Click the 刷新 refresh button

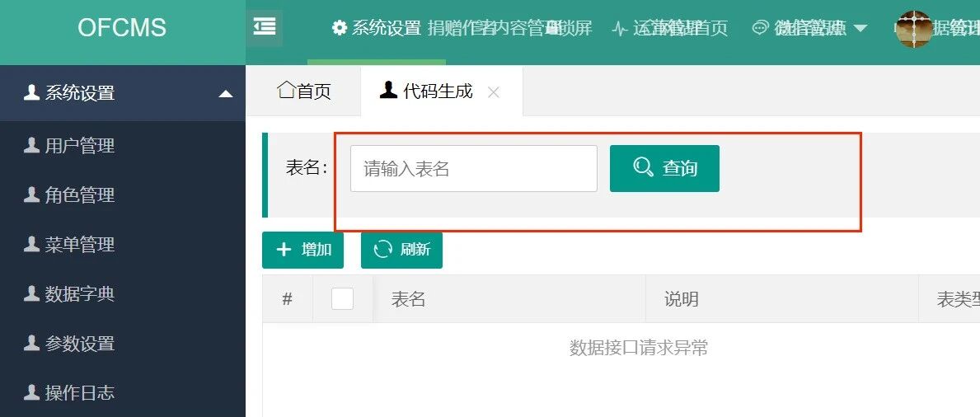(402, 250)
